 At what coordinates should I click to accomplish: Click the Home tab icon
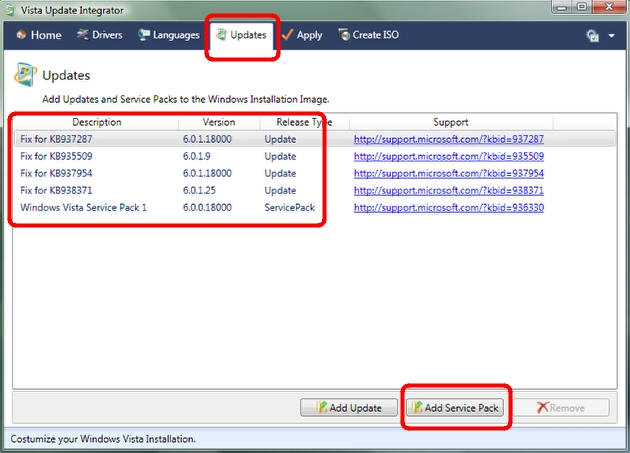(x=21, y=35)
